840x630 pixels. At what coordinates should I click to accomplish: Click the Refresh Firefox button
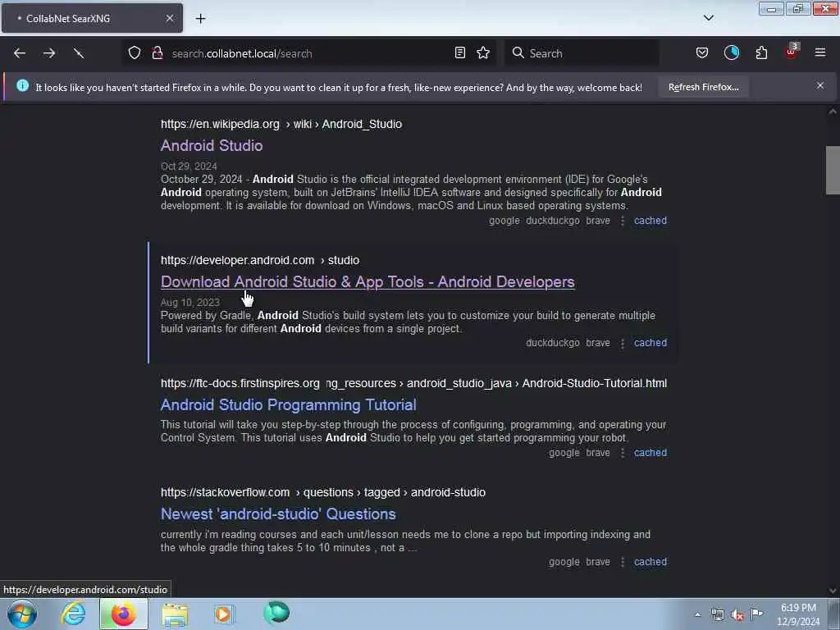click(x=703, y=87)
